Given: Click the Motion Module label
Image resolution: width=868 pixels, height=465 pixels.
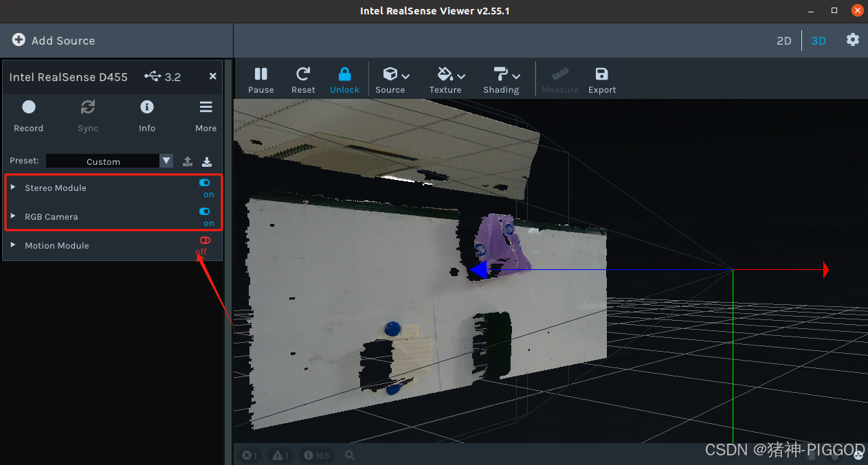Looking at the screenshot, I should pyautogui.click(x=57, y=245).
